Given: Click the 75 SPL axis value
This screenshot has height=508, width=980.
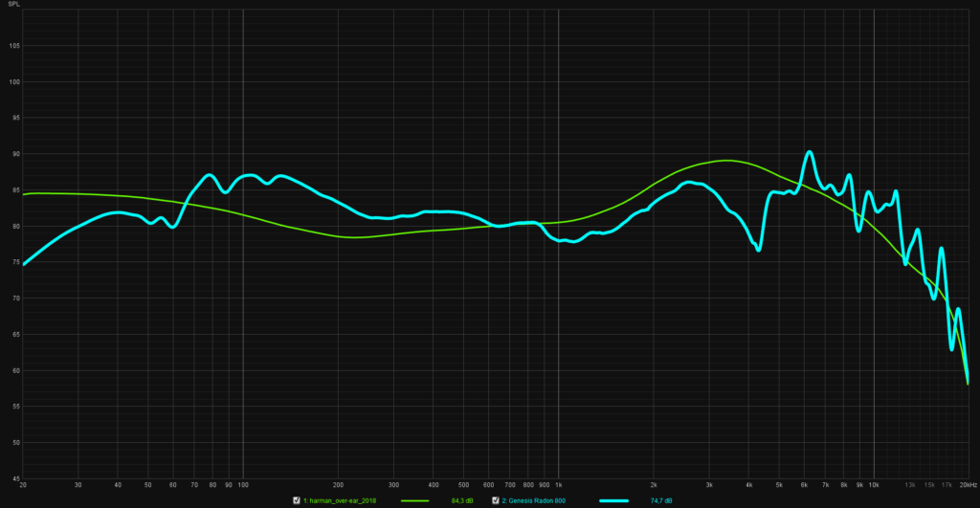Looking at the screenshot, I should [16, 262].
